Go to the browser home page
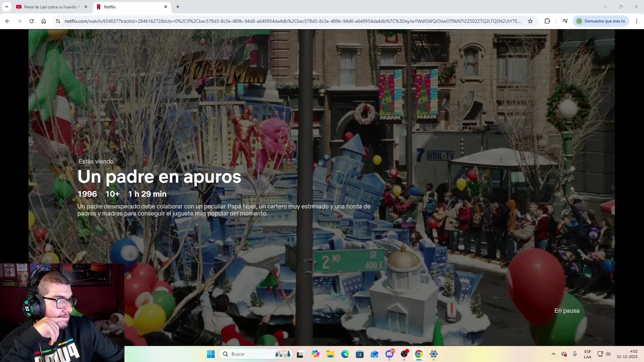 point(44,21)
